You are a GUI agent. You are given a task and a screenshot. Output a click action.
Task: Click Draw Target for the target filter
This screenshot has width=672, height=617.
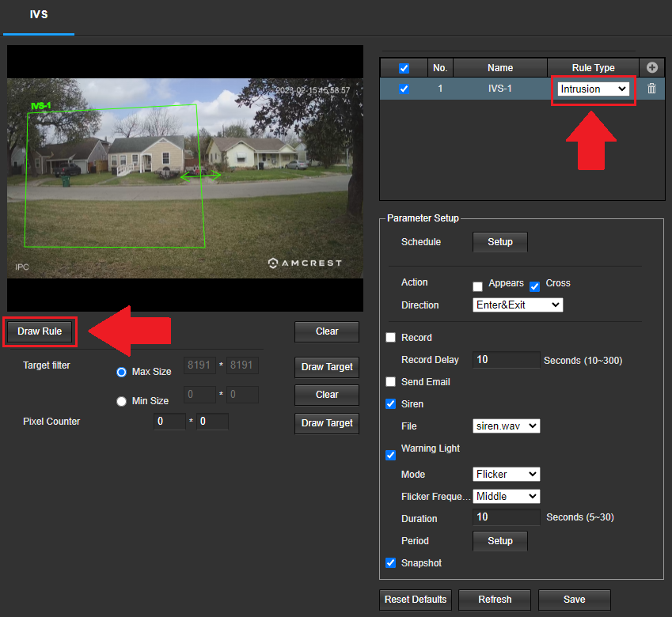[x=327, y=367]
